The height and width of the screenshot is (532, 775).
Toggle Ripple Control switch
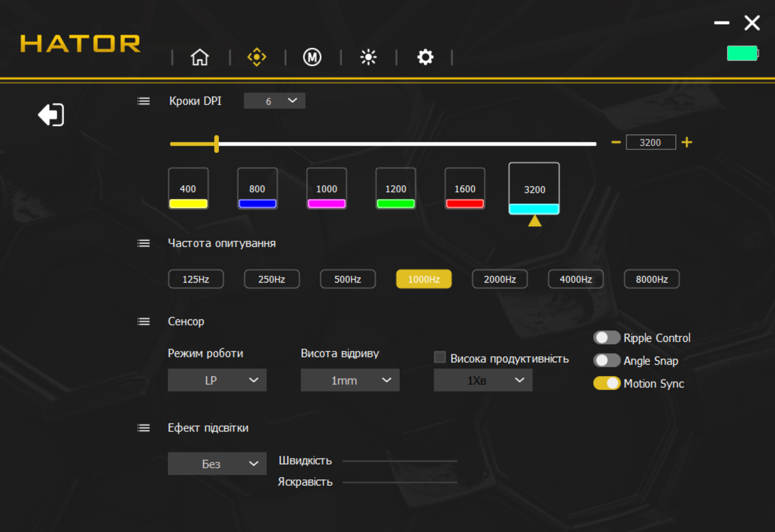pos(606,337)
